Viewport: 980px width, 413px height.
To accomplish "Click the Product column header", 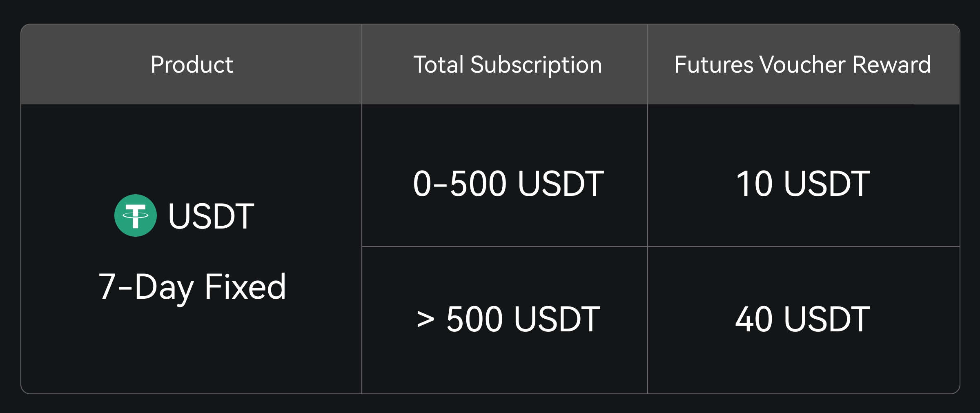I will 192,64.
